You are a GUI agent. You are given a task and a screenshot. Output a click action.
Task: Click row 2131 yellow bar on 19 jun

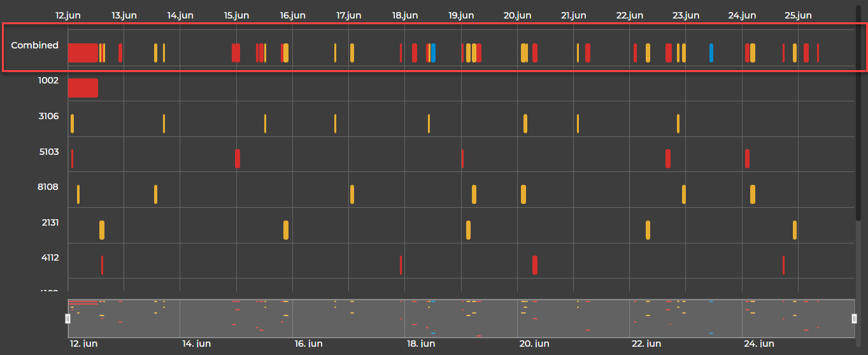468,229
